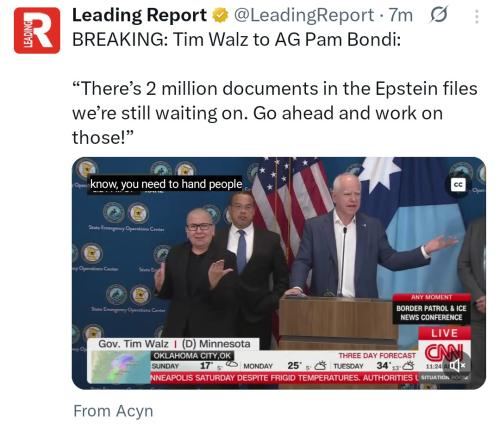Viewport: 500px width, 435px height.
Task: Open the Grok explain-post icon
Action: [x=439, y=15]
